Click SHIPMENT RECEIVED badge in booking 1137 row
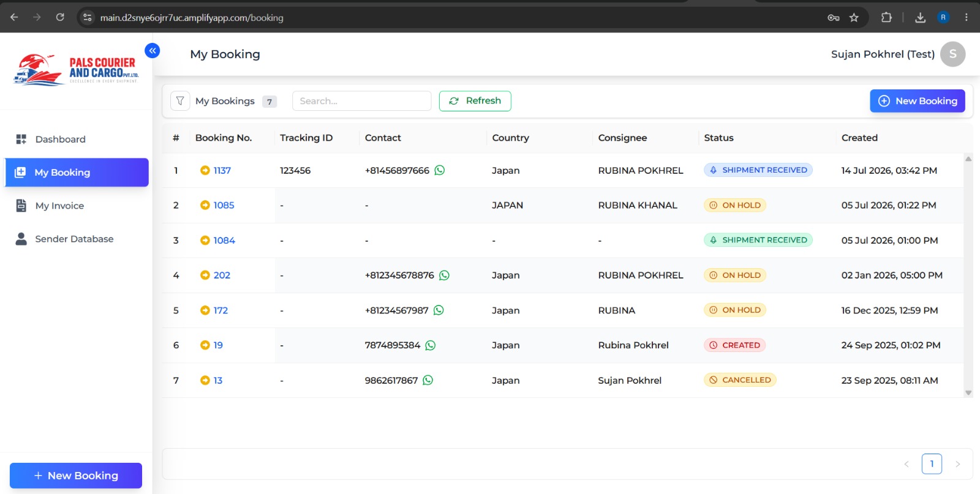 pos(758,170)
